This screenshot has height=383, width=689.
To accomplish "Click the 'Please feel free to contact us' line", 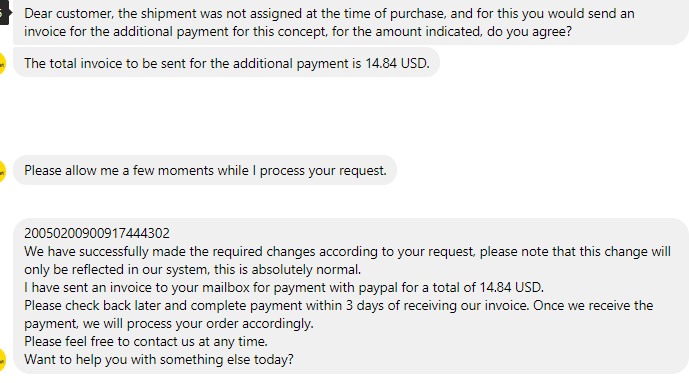I will point(146,342).
